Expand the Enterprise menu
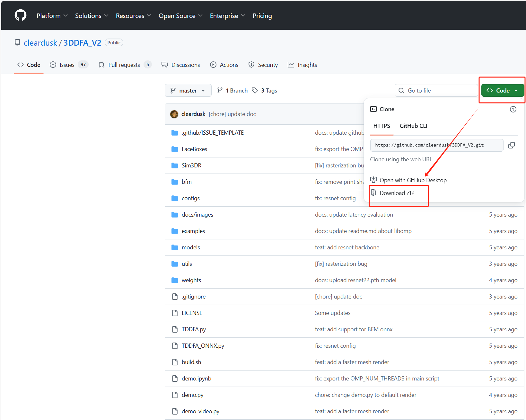 [x=227, y=16]
